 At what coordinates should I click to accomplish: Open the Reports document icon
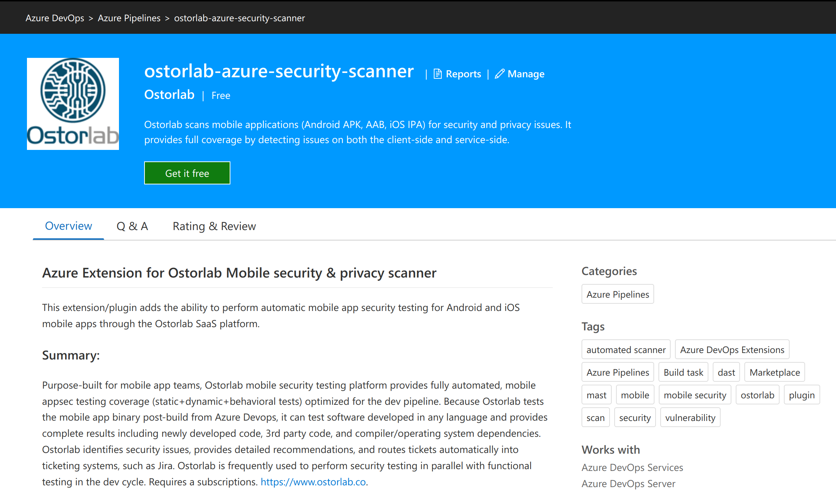[x=437, y=74]
